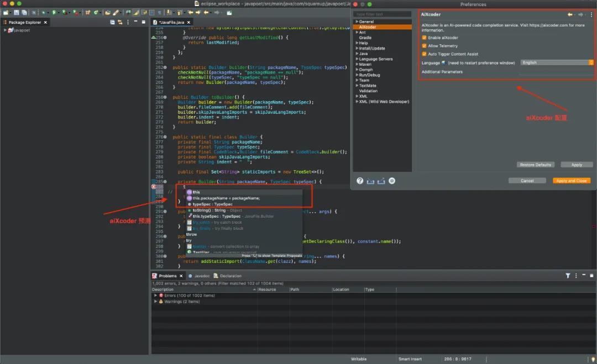This screenshot has height=364, width=597.
Task: Expand the javapoet project in Package Explorer
Action: click(5, 30)
